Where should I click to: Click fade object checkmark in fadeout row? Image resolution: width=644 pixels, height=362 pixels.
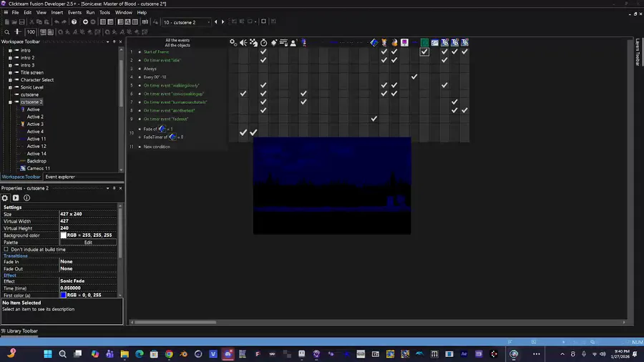coord(374,119)
